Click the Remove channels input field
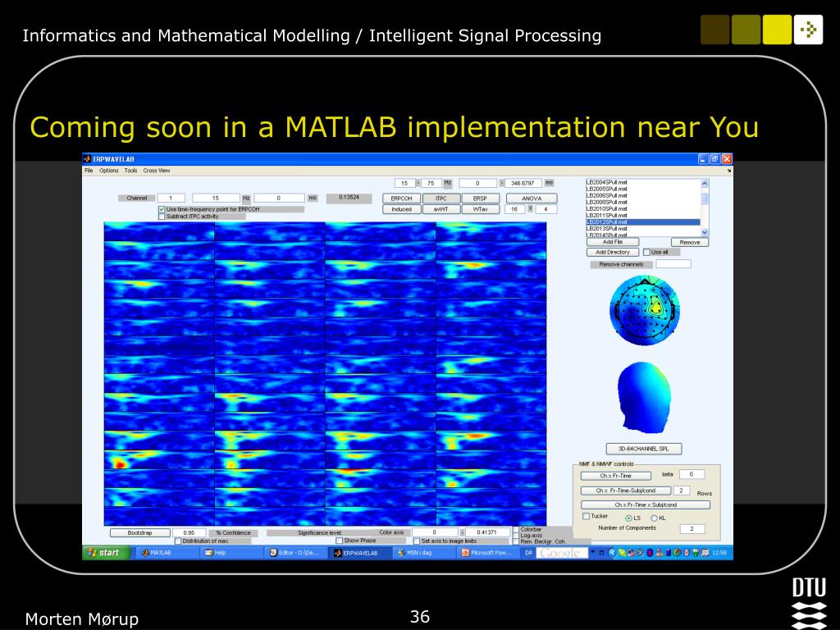 pos(673,264)
